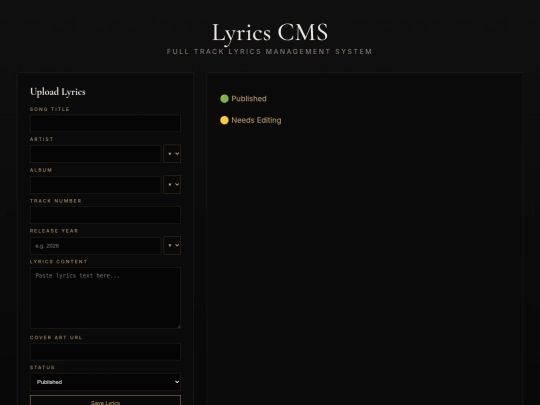Open the Album suggestions dropdown

[172, 185]
